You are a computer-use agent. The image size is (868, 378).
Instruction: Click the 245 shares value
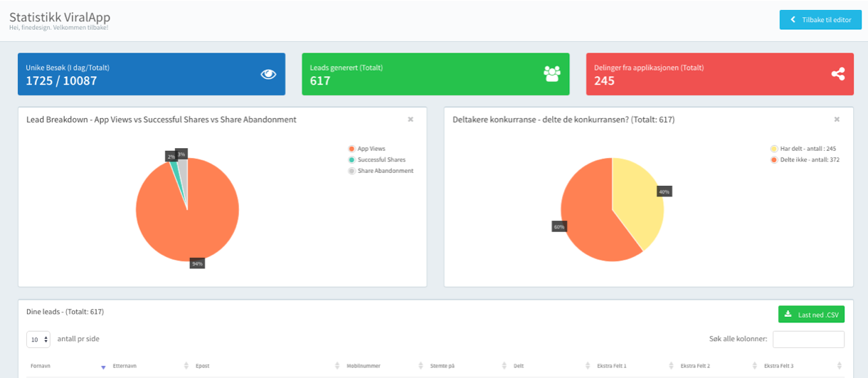tap(604, 81)
